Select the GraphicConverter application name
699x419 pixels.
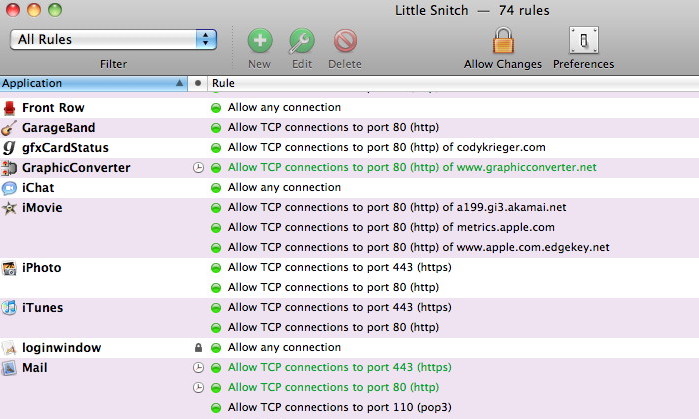76,168
